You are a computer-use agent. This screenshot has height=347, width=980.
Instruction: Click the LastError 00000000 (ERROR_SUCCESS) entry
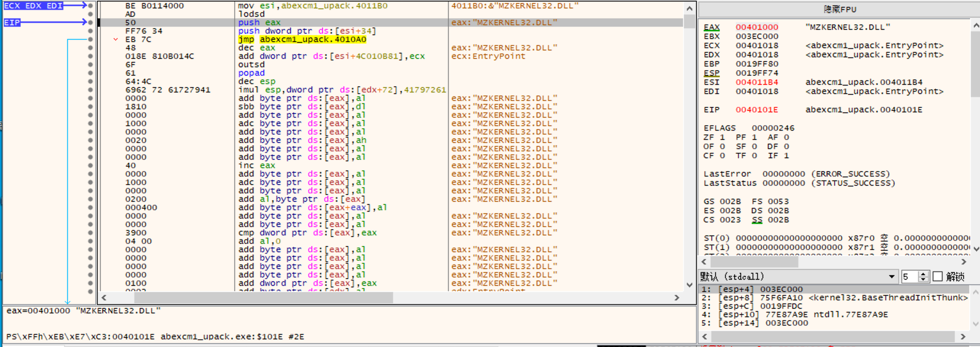click(797, 174)
